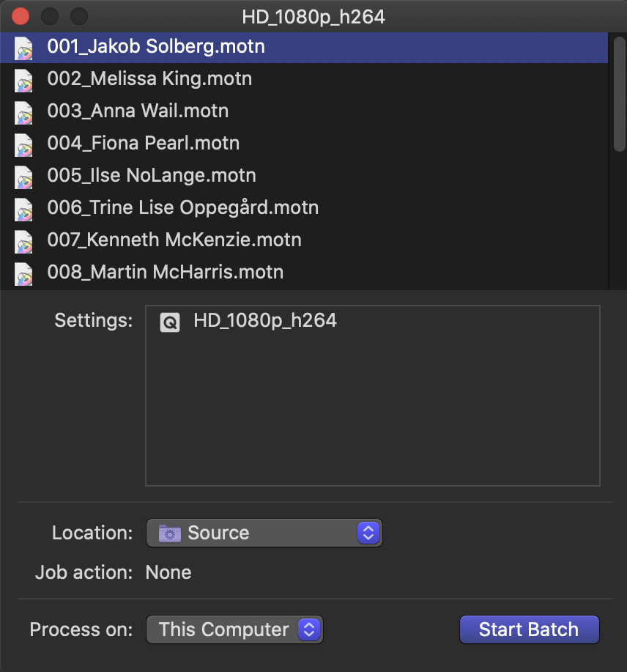The width and height of the screenshot is (627, 672).
Task: Click the Motion file icon for 001_Jakob Solberg.motn
Action: 23,48
